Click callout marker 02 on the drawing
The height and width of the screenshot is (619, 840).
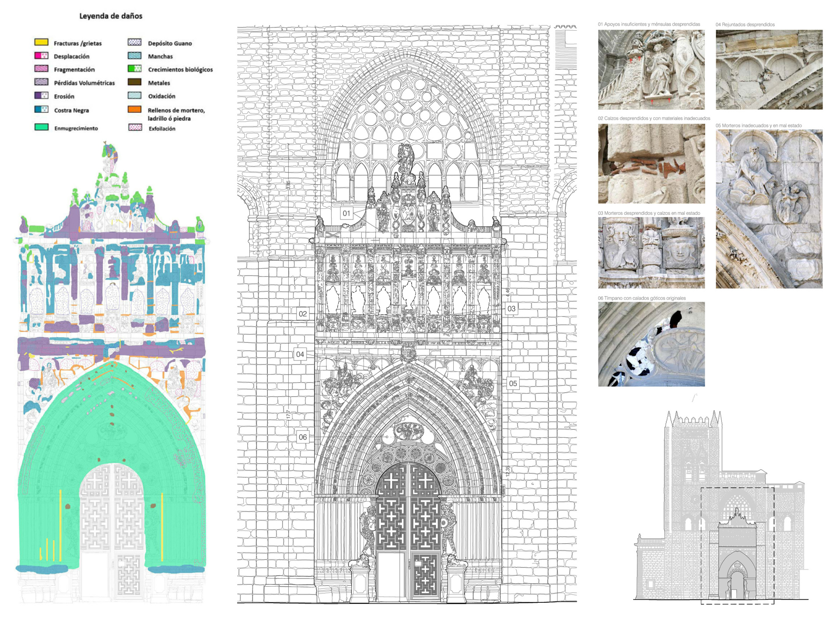(x=303, y=313)
